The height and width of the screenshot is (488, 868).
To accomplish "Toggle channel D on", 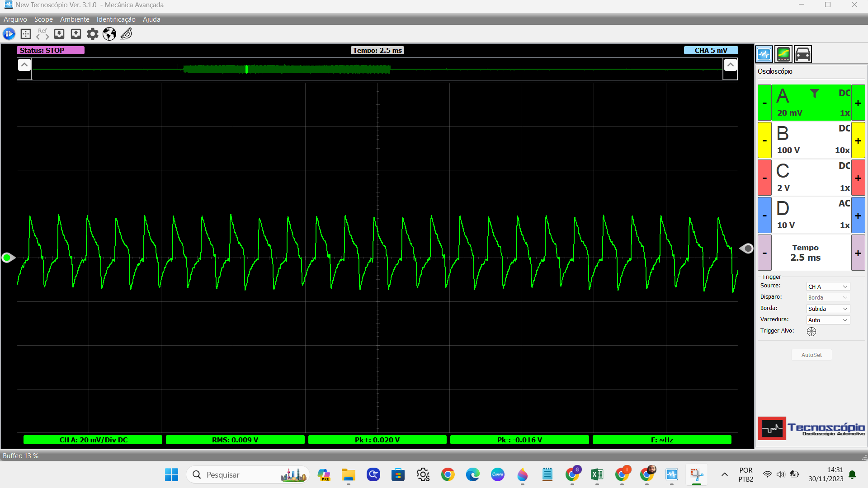I will point(783,209).
